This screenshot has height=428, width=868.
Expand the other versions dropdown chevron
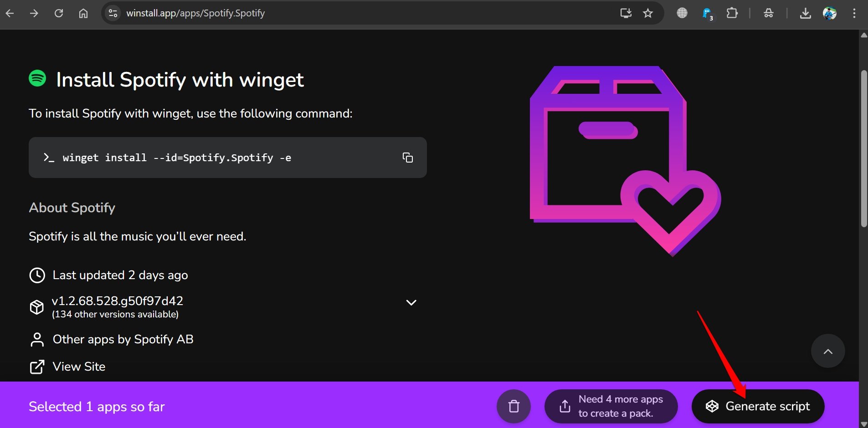pyautogui.click(x=411, y=303)
